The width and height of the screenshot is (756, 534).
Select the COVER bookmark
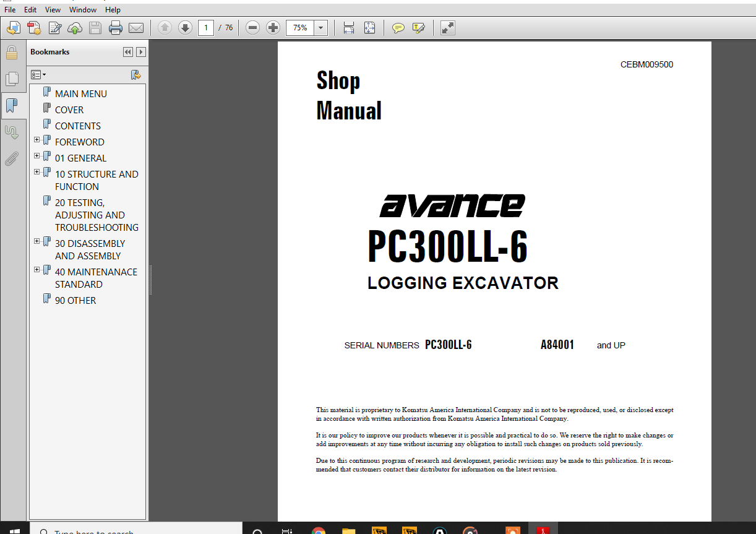[x=69, y=110]
